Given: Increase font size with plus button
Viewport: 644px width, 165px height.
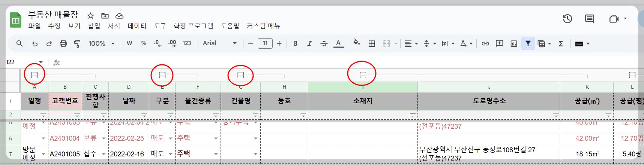Looking at the screenshot, I should [x=279, y=43].
